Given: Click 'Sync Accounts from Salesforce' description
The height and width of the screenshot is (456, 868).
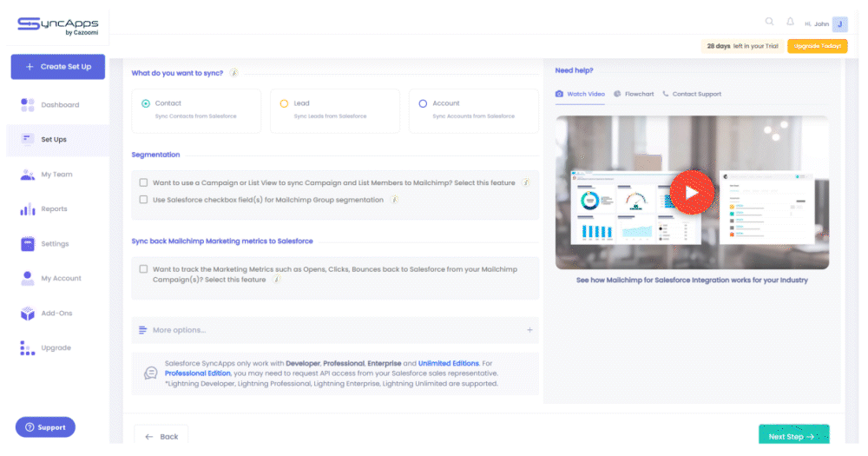Looking at the screenshot, I should click(x=473, y=116).
